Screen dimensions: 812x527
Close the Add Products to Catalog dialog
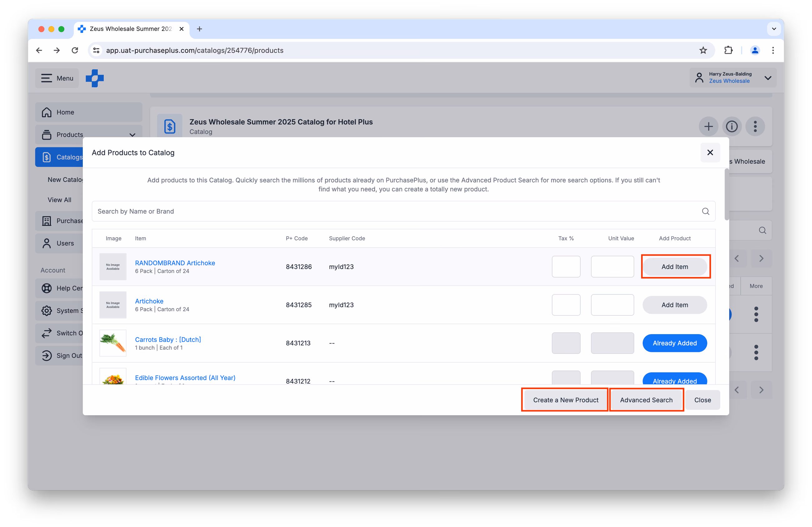click(710, 152)
